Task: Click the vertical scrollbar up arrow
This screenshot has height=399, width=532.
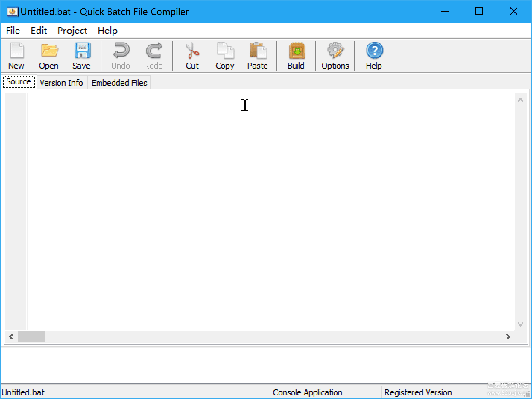Action: tap(520, 100)
